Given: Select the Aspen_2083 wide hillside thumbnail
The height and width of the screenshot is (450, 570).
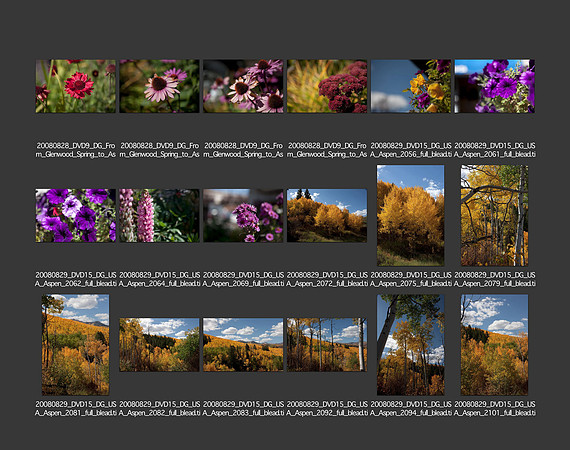Looking at the screenshot, I should 243,345.
